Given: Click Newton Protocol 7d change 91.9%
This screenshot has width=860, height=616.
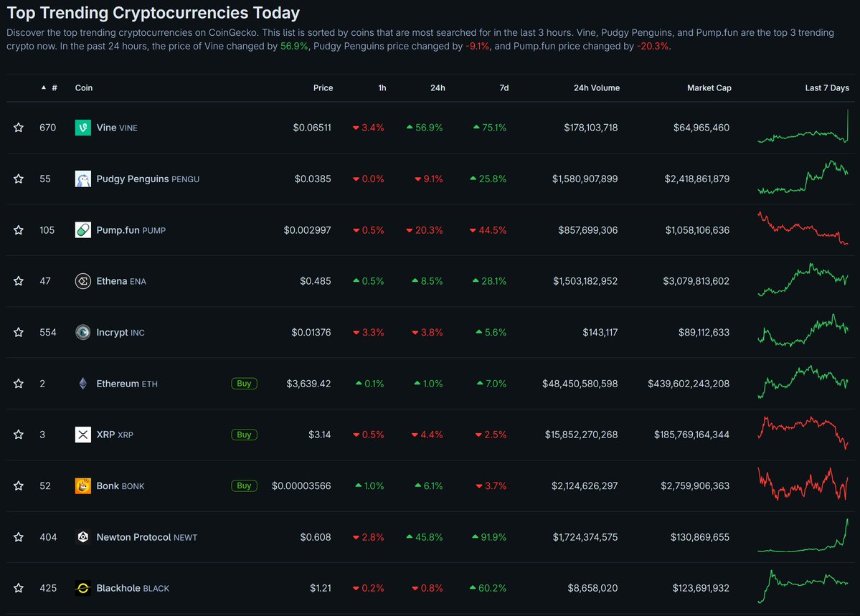Looking at the screenshot, I should click(x=489, y=537).
